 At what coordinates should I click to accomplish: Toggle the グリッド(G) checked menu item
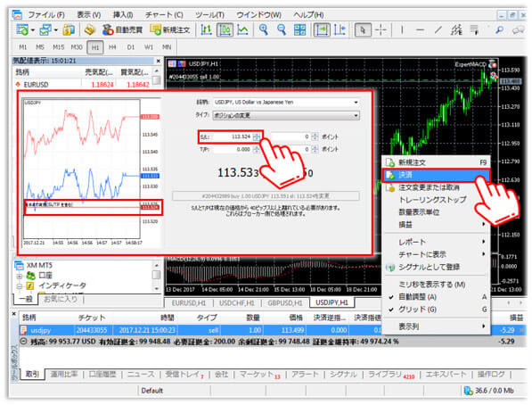(x=436, y=310)
